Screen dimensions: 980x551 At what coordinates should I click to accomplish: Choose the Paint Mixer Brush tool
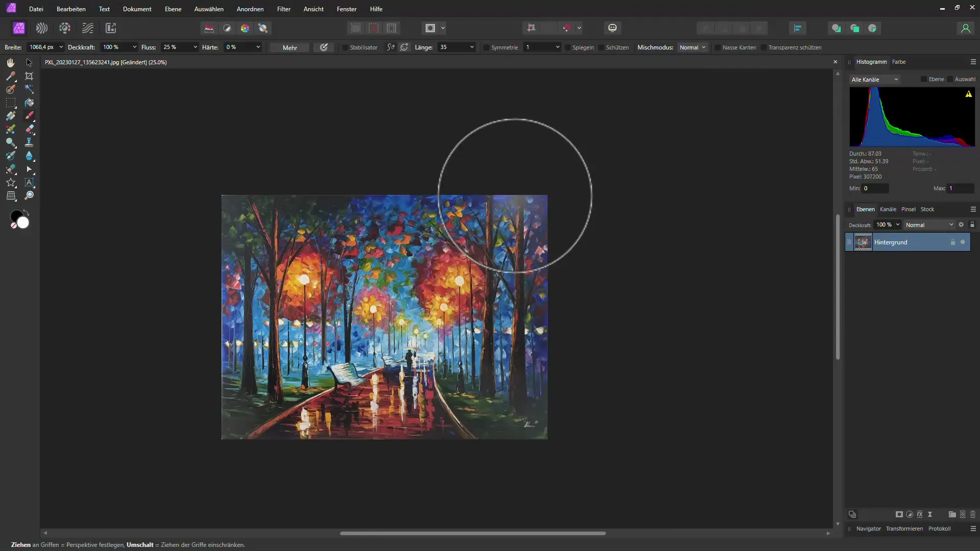click(x=11, y=129)
